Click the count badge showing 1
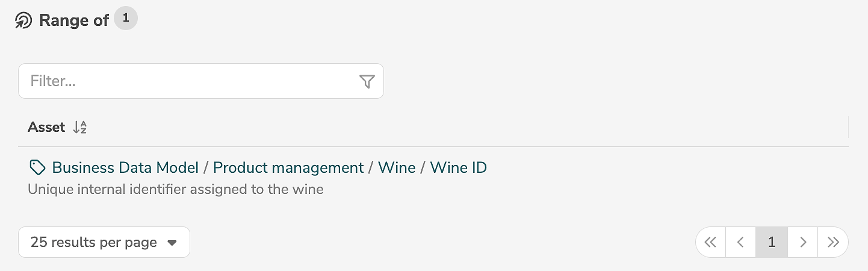868x271 pixels. 126,19
